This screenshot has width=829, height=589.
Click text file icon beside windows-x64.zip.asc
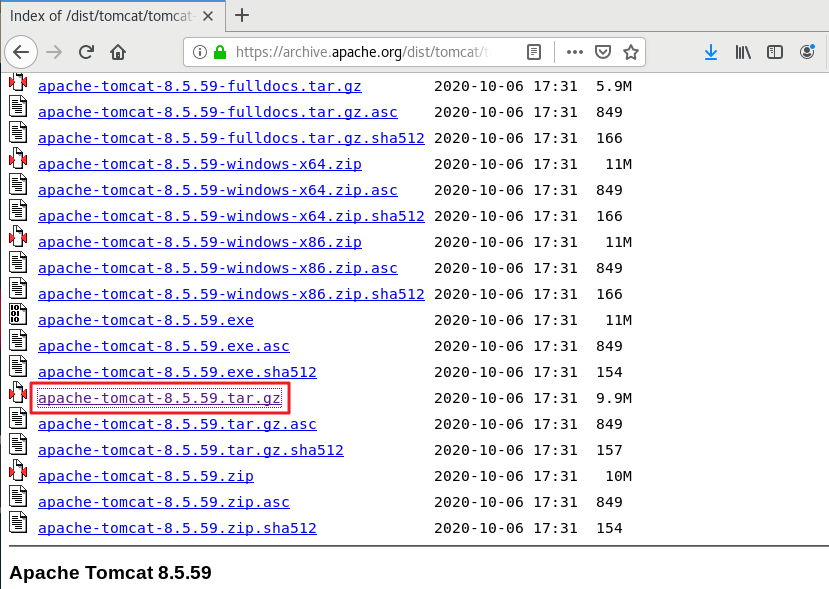(x=18, y=184)
